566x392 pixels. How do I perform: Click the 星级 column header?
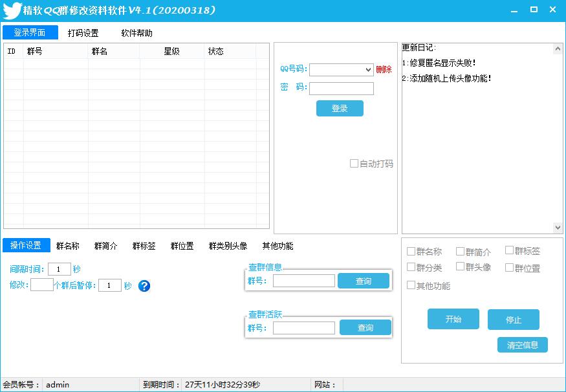(x=172, y=51)
